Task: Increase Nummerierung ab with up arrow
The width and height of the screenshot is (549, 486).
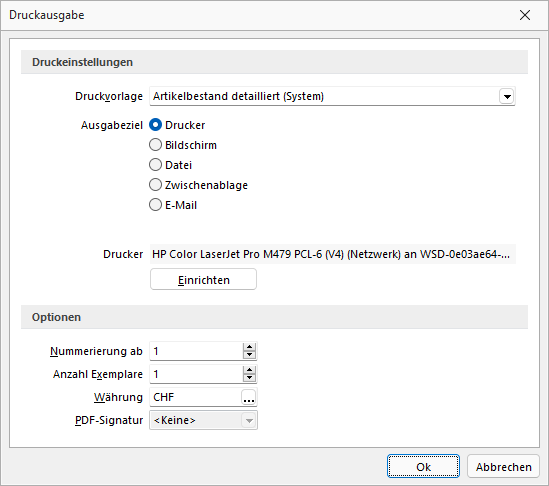Action: pyautogui.click(x=249, y=347)
